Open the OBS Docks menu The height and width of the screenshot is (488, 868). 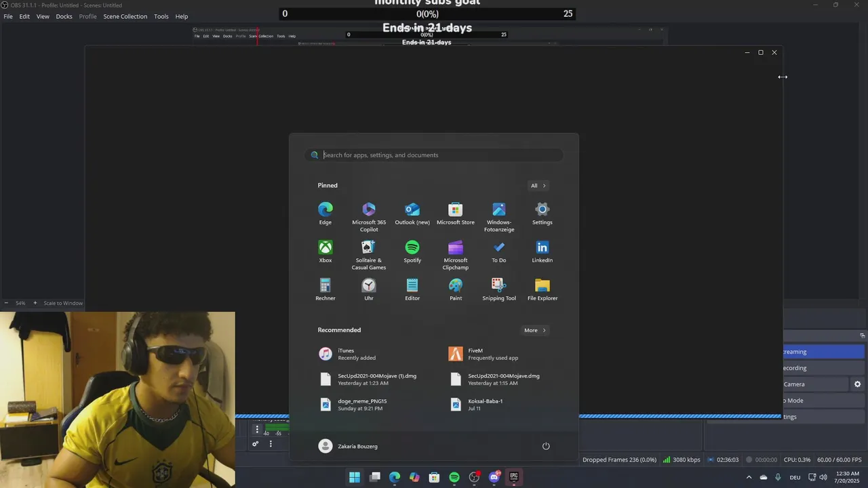click(64, 16)
